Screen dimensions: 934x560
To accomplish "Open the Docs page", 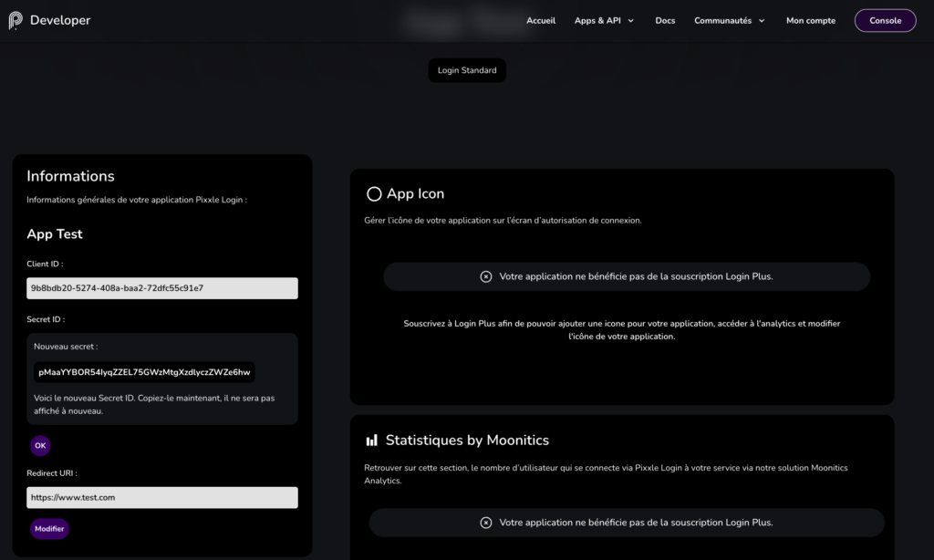I will pyautogui.click(x=665, y=20).
